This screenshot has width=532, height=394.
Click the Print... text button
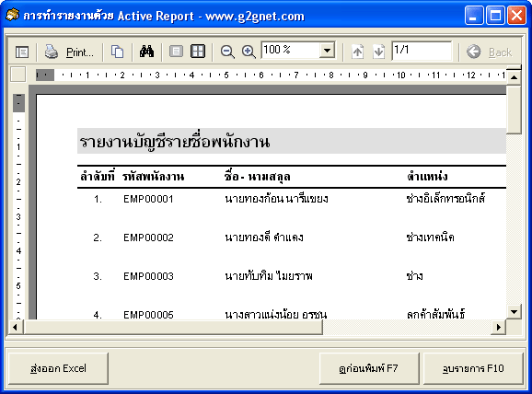tap(80, 52)
